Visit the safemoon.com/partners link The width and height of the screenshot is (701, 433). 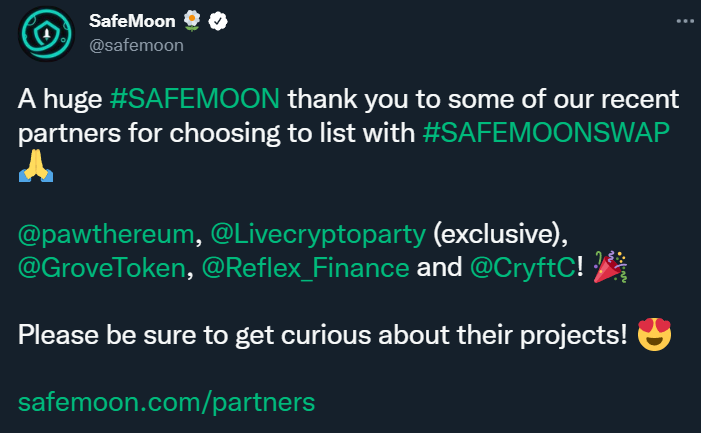[x=166, y=402]
